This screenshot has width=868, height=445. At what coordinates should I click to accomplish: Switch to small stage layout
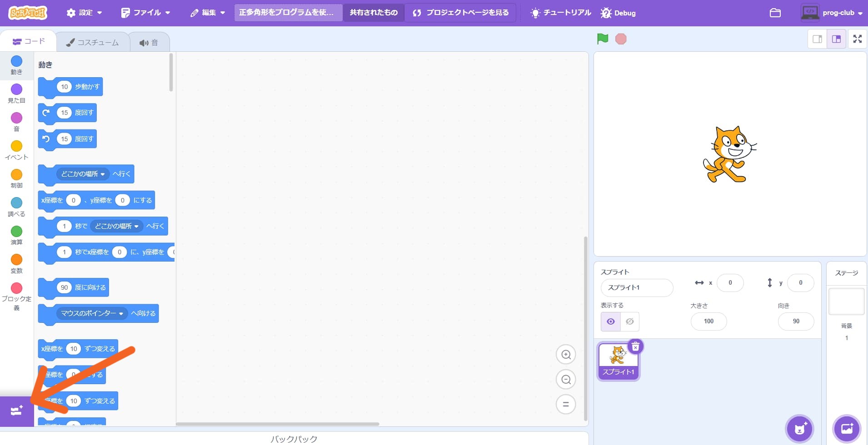(817, 39)
